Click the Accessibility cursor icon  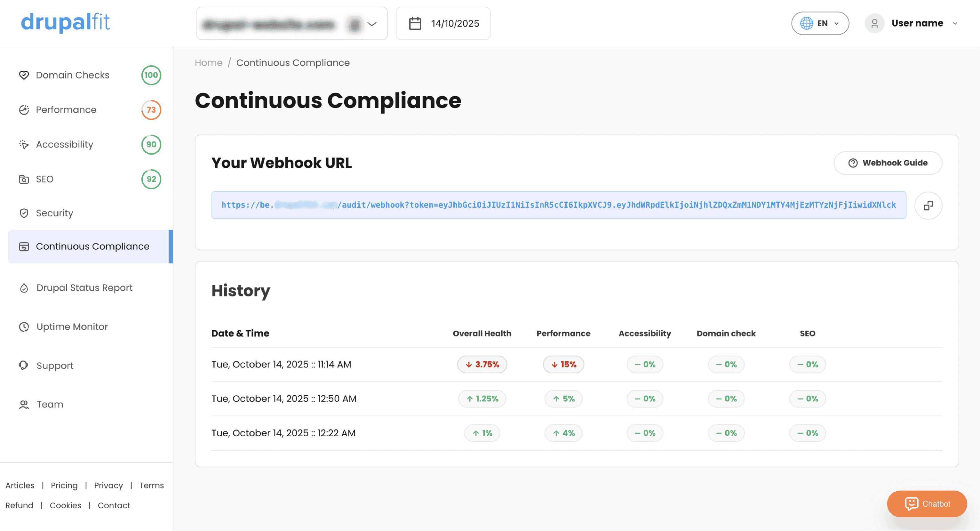point(24,144)
